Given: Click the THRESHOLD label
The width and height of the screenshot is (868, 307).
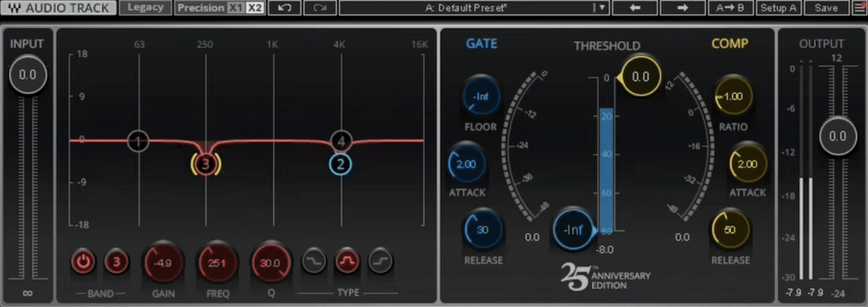Looking at the screenshot, I should 607,46.
